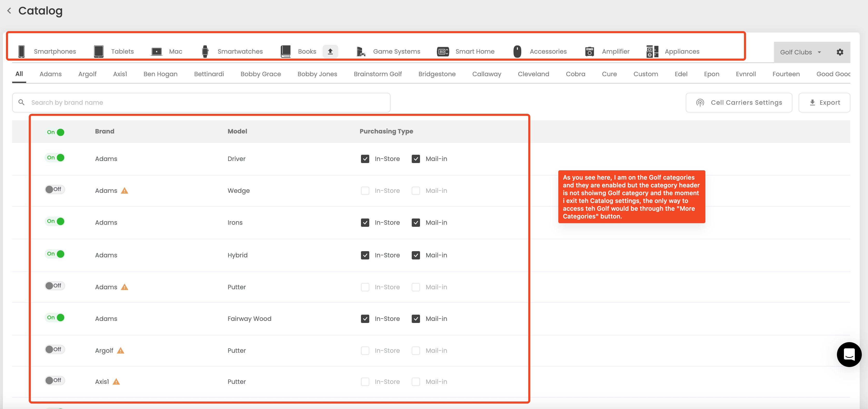Click the Hybrid model cell

[x=237, y=255]
